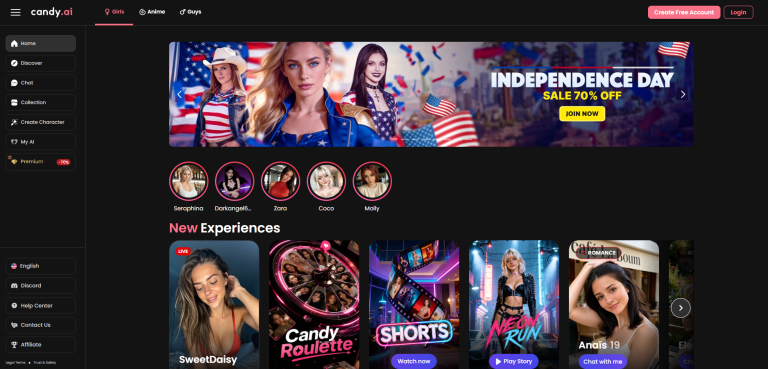Click the Home sidebar icon
Screen dimensions: 768x369
14,44
